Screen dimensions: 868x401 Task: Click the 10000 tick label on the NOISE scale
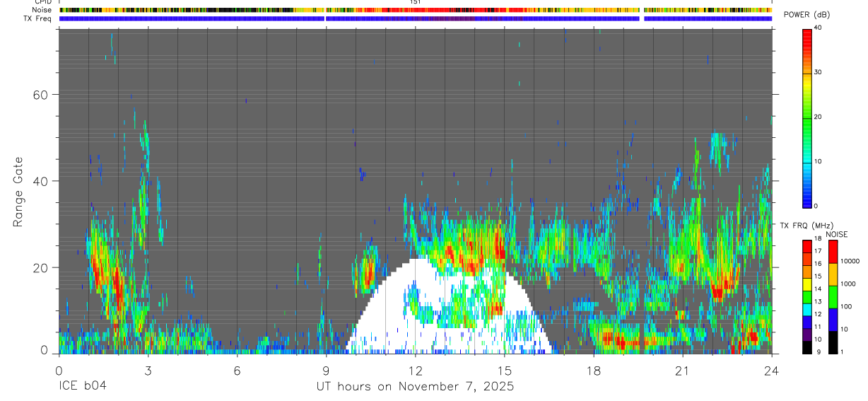(x=849, y=261)
